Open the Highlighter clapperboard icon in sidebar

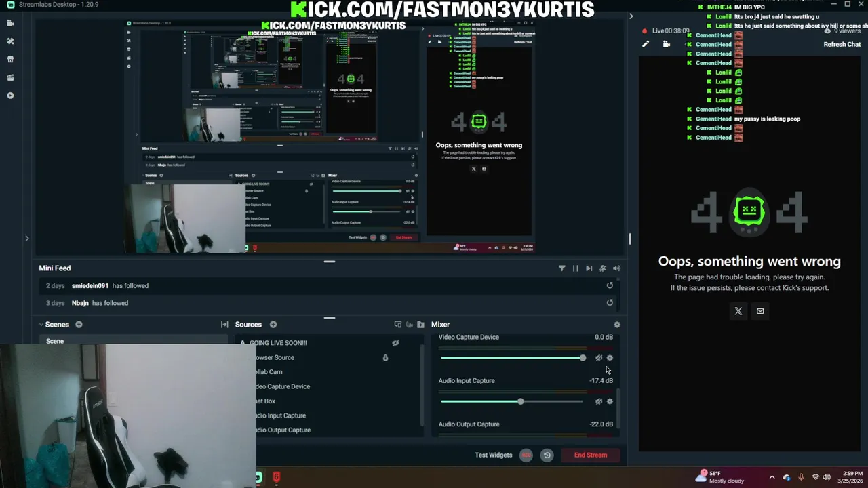point(10,78)
